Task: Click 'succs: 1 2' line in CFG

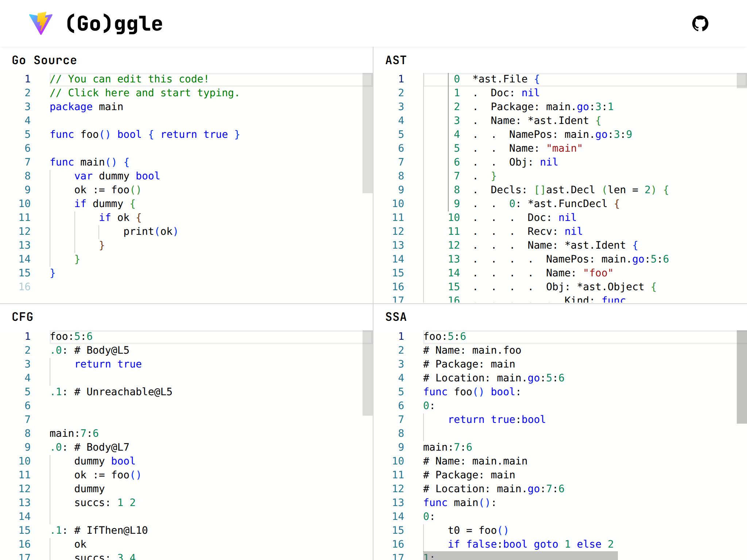Action: point(105,503)
